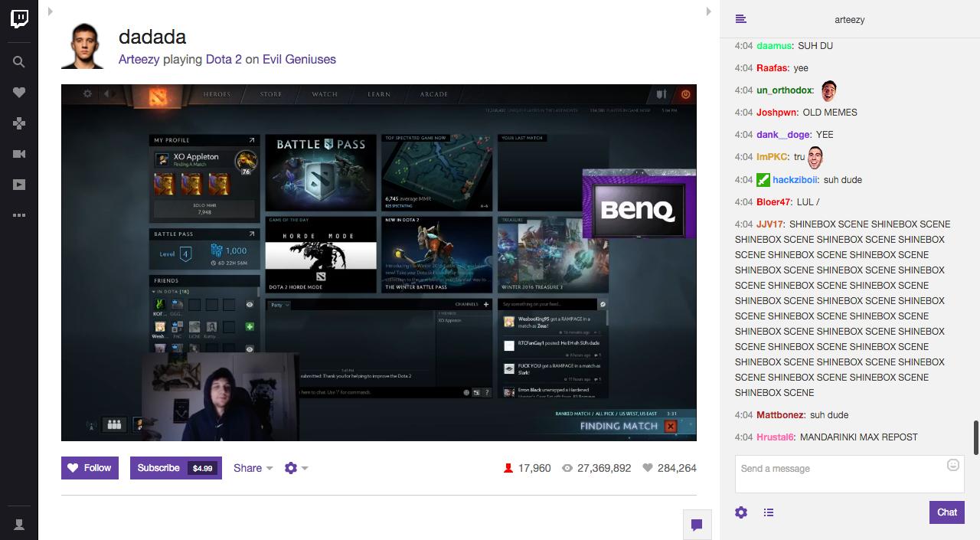
Task: Open videos via sidebar play icon
Action: [19, 185]
